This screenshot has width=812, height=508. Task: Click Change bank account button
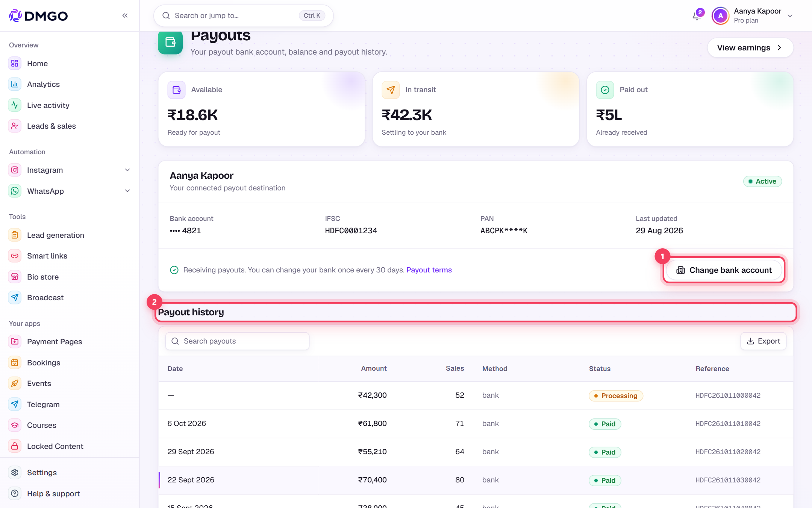point(724,270)
